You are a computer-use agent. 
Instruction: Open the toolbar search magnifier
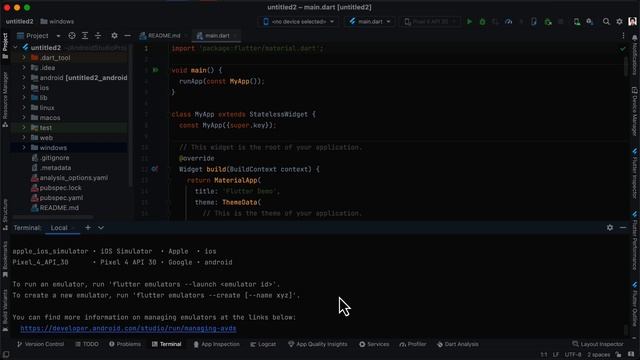(x=607, y=21)
